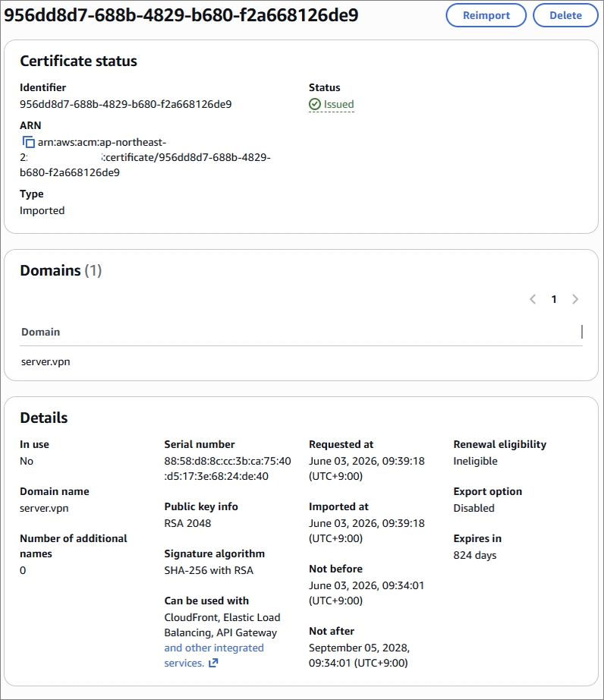Click the column resize handle beside Domain
Screen dimensions: 604x700
(582, 332)
